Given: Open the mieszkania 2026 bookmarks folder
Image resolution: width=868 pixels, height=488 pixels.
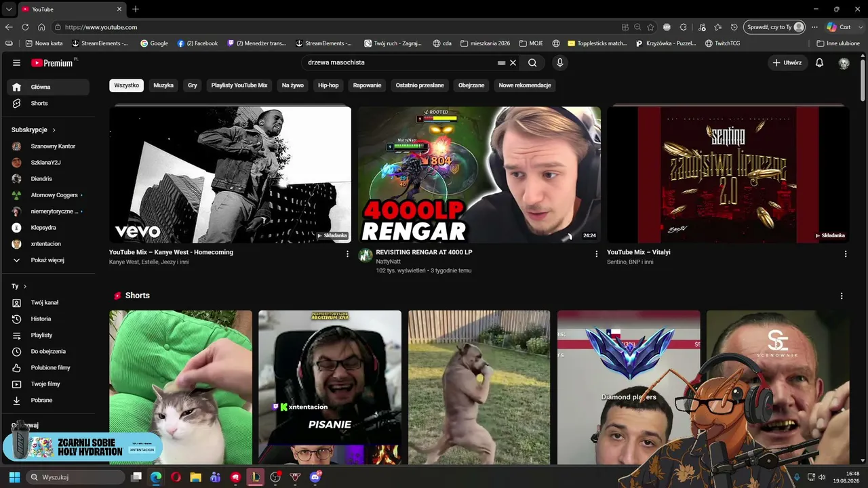Looking at the screenshot, I should [485, 43].
